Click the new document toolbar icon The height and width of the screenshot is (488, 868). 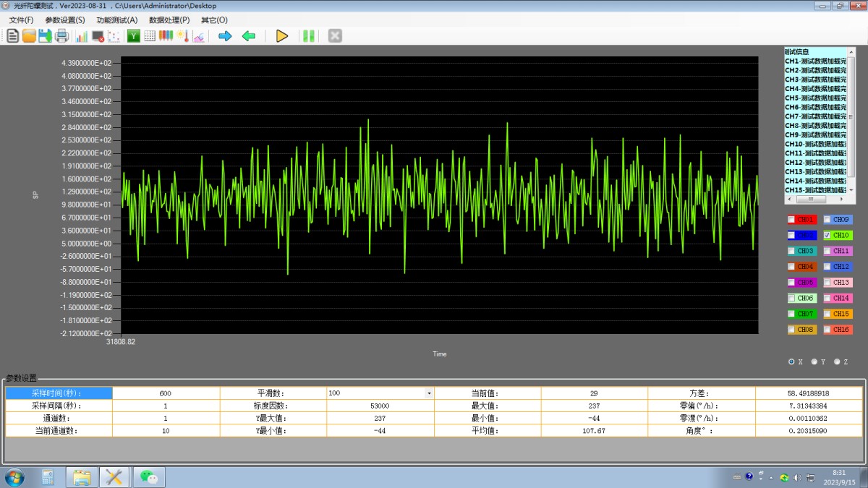click(x=13, y=35)
